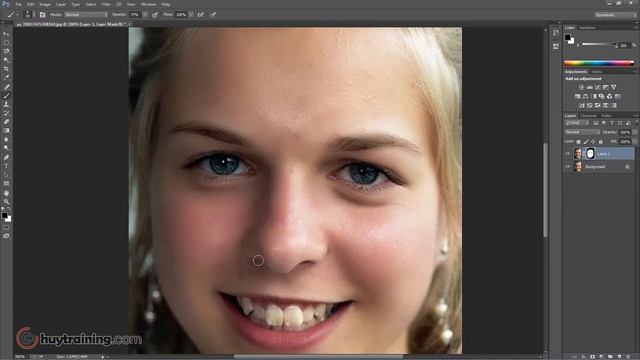
Task: Change screen mode via toolbox icon
Action: point(6,236)
